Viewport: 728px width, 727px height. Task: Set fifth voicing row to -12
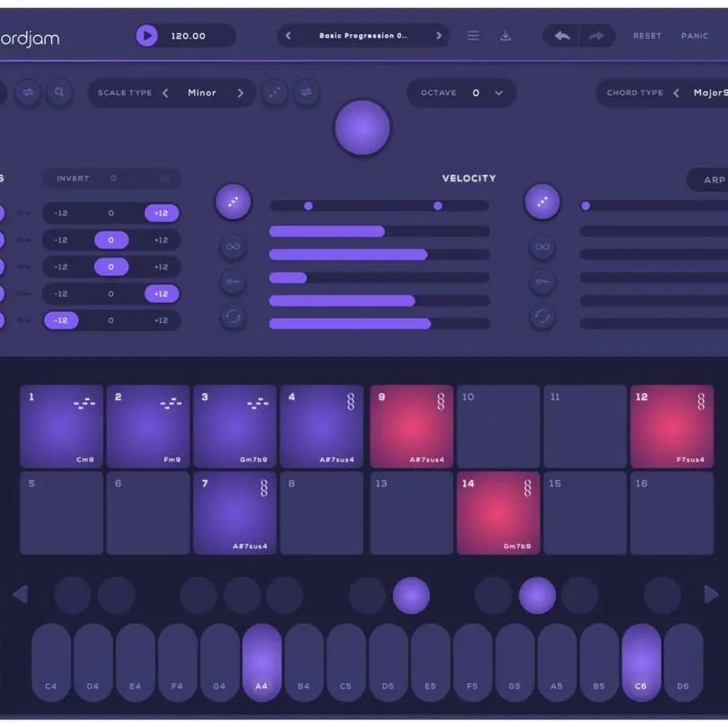[x=61, y=320]
